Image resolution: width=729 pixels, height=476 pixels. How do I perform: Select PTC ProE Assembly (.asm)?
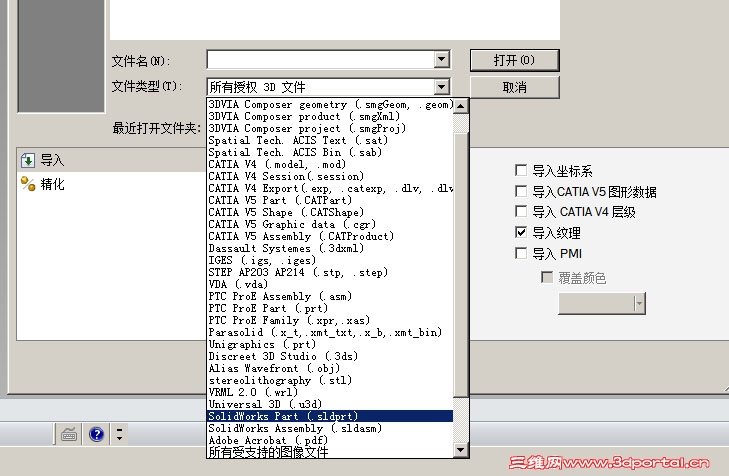[330, 297]
